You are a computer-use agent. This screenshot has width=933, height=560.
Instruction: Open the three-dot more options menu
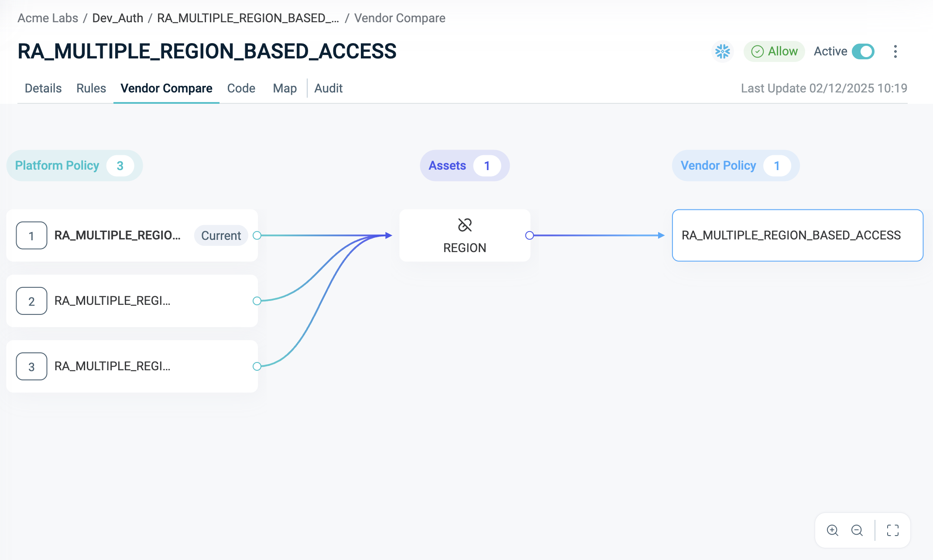point(895,51)
